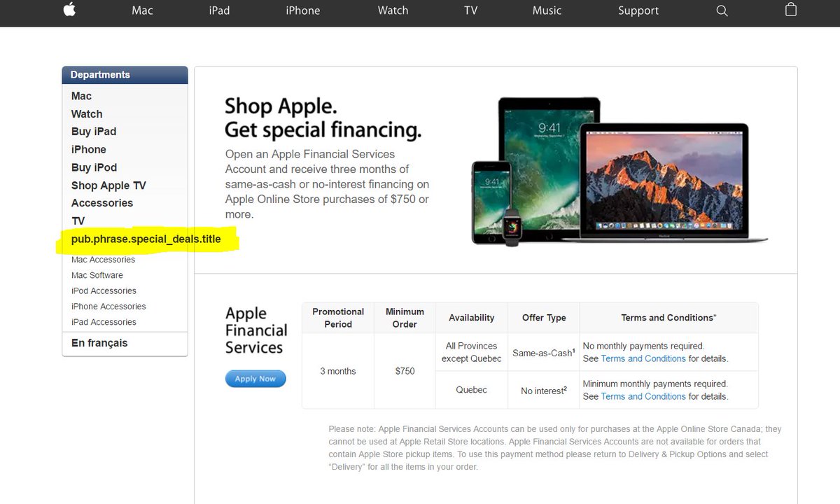Open the Watch navigation item
The image size is (840, 504).
pyautogui.click(x=393, y=10)
